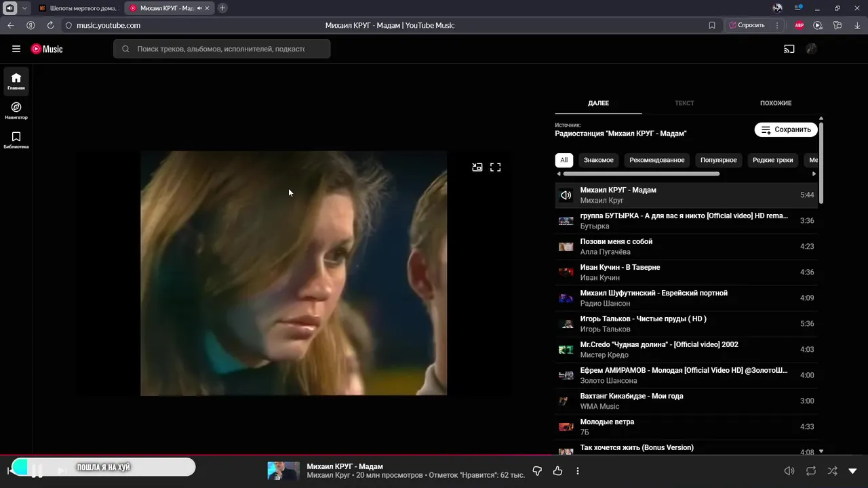Screen dimensions: 868x488
Task: Click the video playback extension icon
Action: [x=818, y=25]
